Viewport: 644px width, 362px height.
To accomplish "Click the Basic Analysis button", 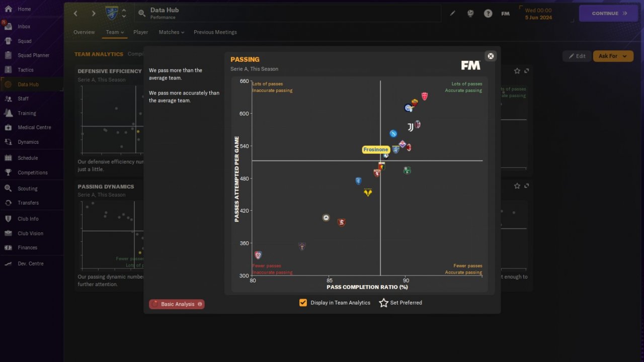I will pyautogui.click(x=177, y=304).
